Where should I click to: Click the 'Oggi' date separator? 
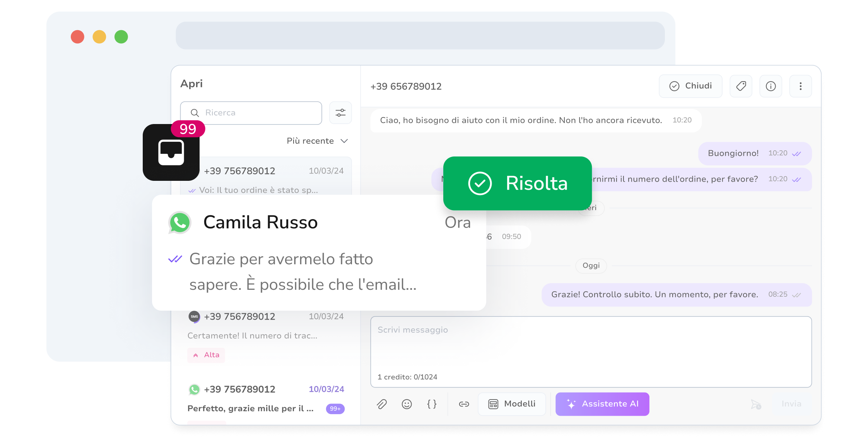591,266
